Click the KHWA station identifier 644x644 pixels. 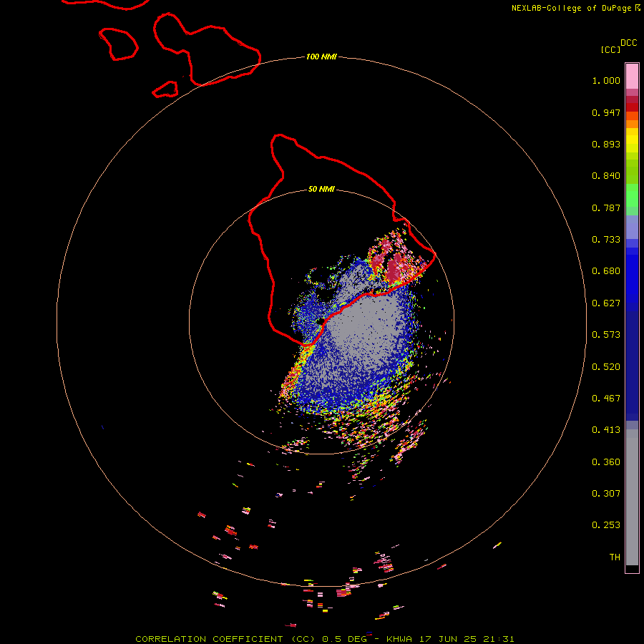click(x=399, y=639)
